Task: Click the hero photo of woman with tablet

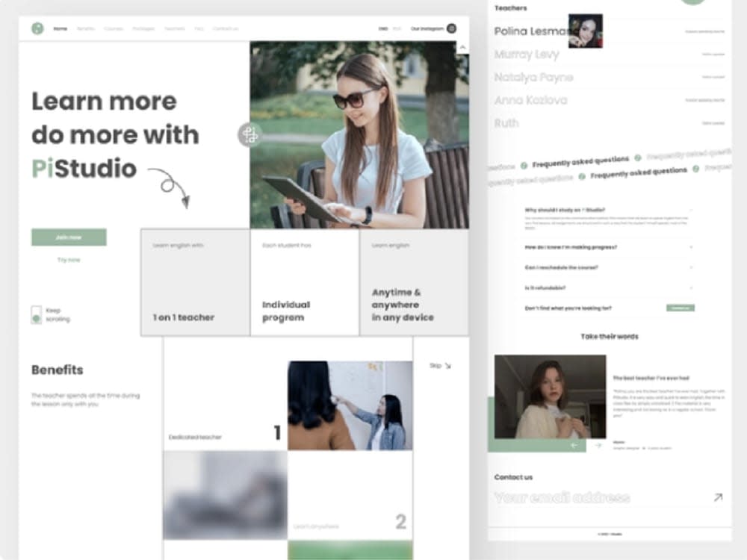Action: click(x=359, y=134)
